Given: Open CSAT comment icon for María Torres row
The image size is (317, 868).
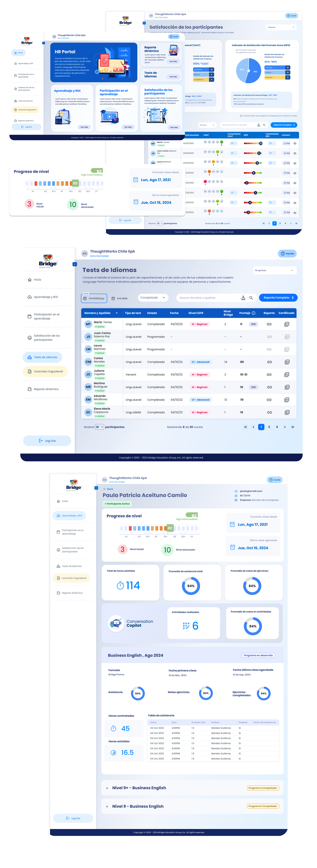Looking at the screenshot, I should pos(233,143).
